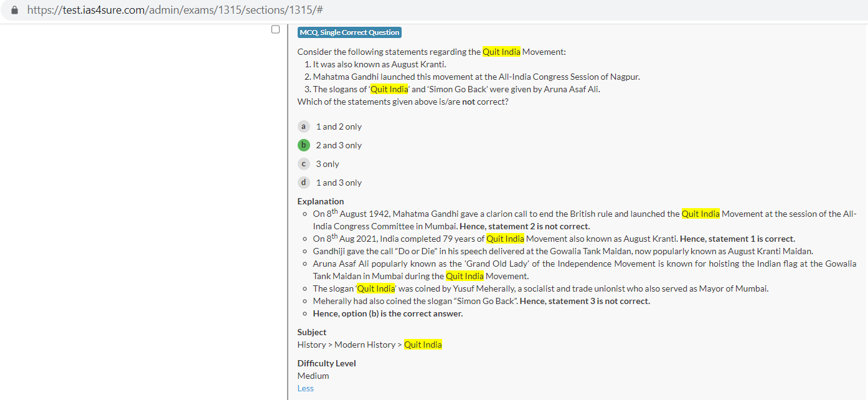This screenshot has width=868, height=400.
Task: Click the '3 only' answer text
Action: pyautogui.click(x=328, y=164)
